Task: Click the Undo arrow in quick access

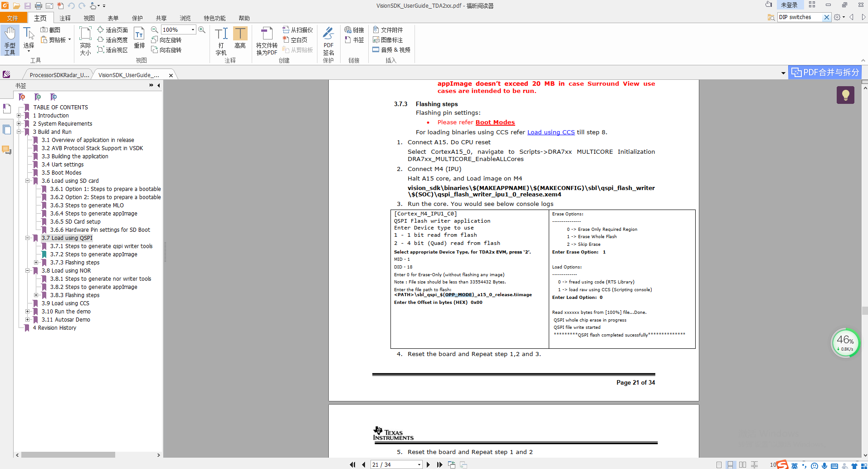Action: click(x=71, y=6)
